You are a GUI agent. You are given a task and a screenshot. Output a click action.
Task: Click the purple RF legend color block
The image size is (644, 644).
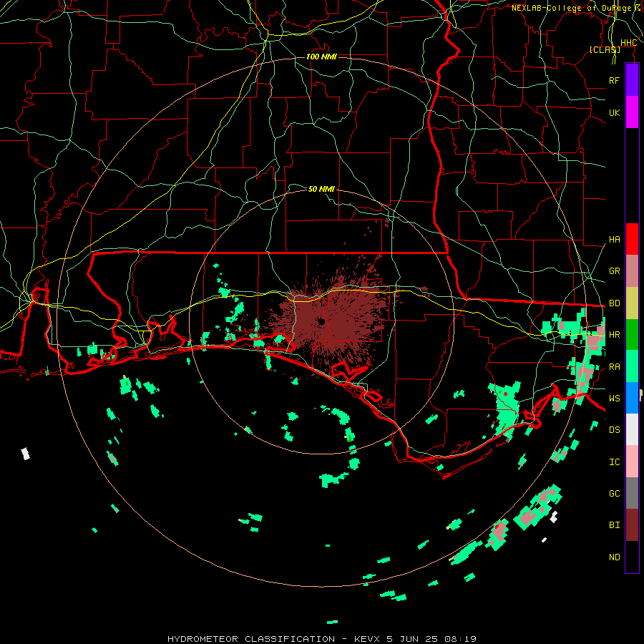(632, 80)
